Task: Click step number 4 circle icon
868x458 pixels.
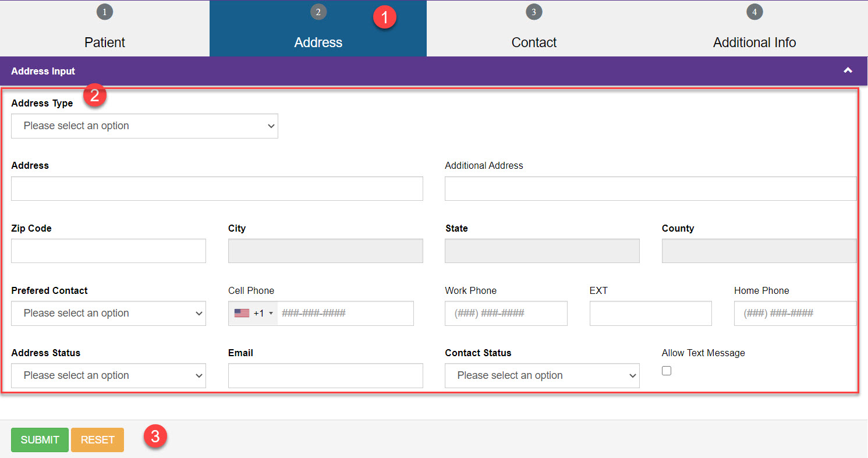Action: (754, 12)
